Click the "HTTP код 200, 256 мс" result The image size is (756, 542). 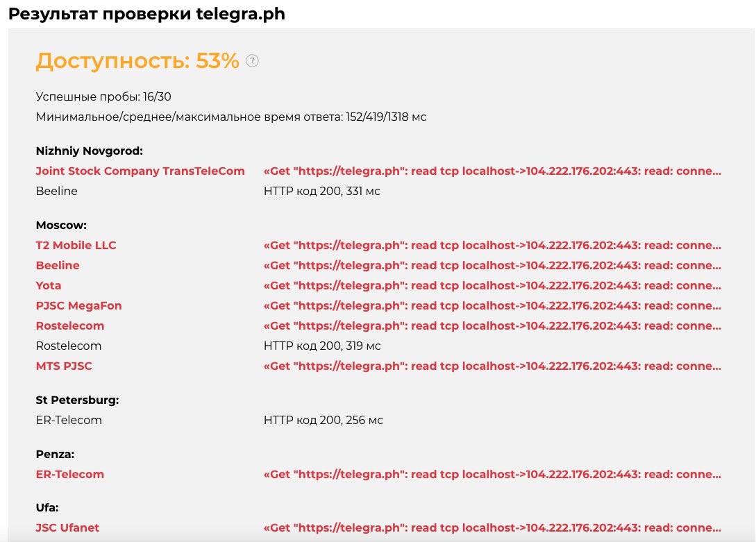click(x=324, y=420)
